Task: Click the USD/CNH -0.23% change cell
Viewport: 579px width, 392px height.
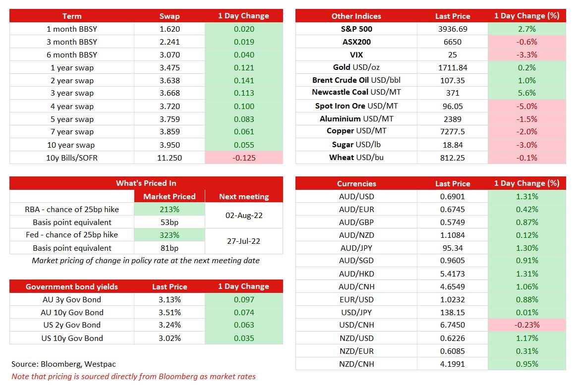Action: point(527,325)
